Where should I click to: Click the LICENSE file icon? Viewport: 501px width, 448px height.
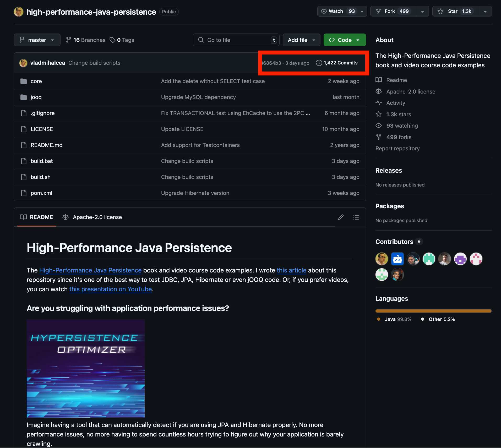[x=24, y=129]
